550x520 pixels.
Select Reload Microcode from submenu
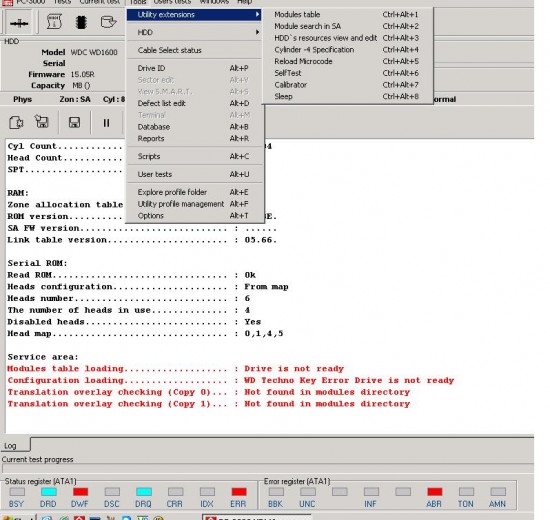pos(347,61)
